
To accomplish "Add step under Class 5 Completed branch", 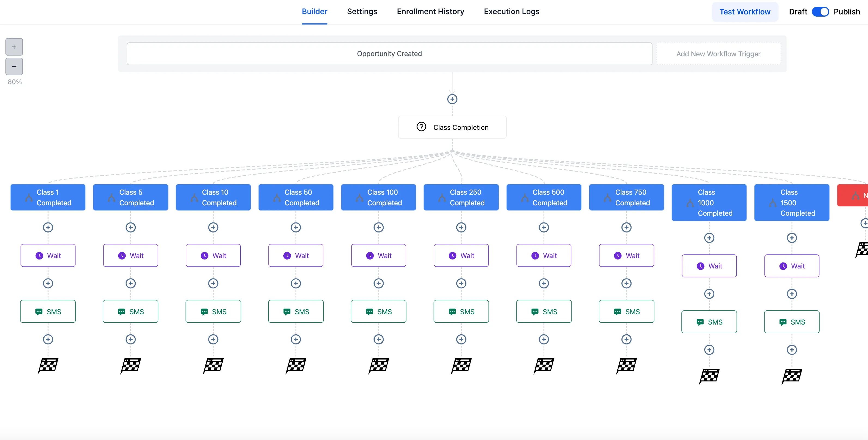I will pyautogui.click(x=130, y=227).
